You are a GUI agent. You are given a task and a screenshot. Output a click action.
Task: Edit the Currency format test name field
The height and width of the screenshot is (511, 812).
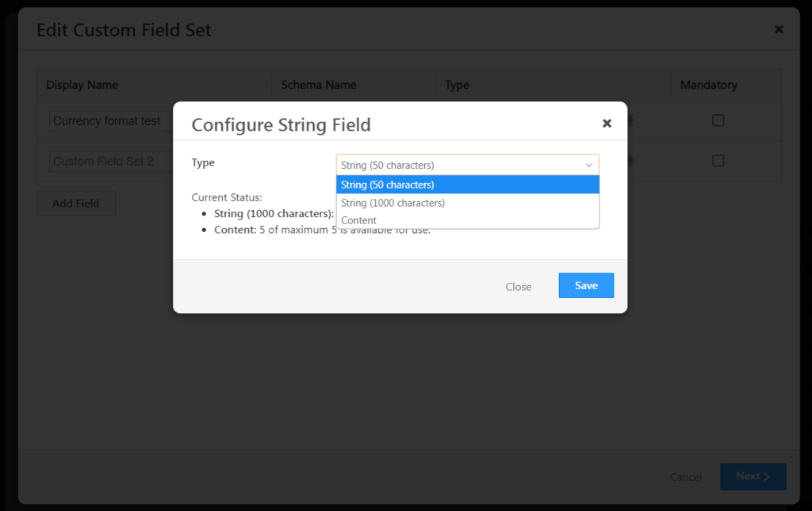pos(111,121)
